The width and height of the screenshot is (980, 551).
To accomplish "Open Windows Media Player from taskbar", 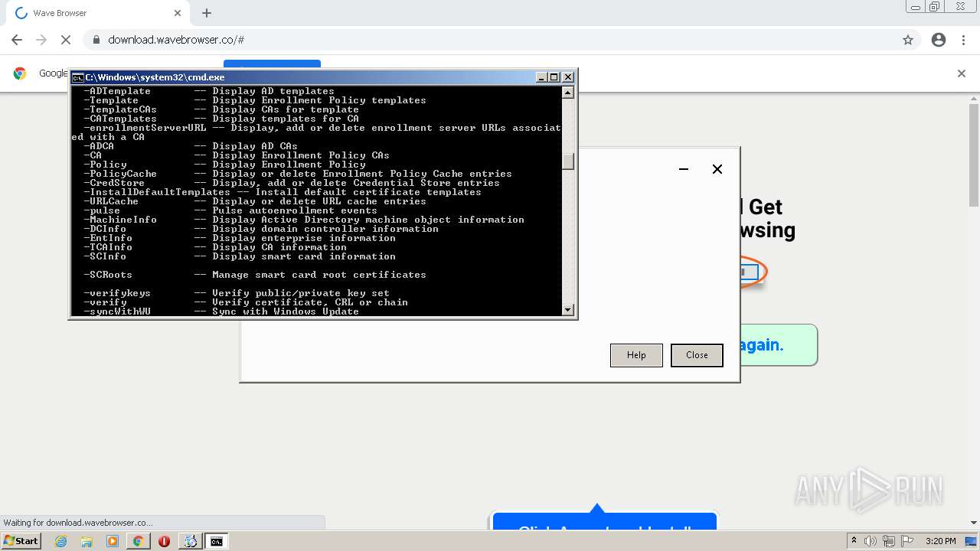I will point(113,541).
